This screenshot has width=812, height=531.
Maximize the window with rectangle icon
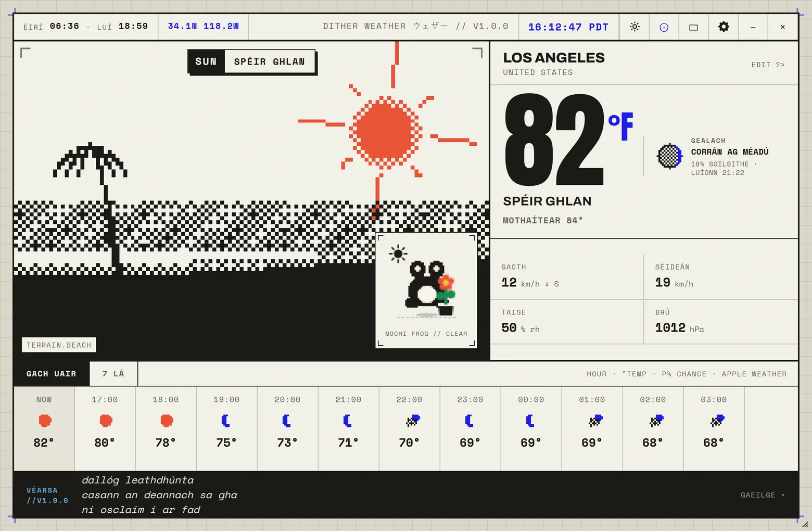pyautogui.click(x=693, y=27)
